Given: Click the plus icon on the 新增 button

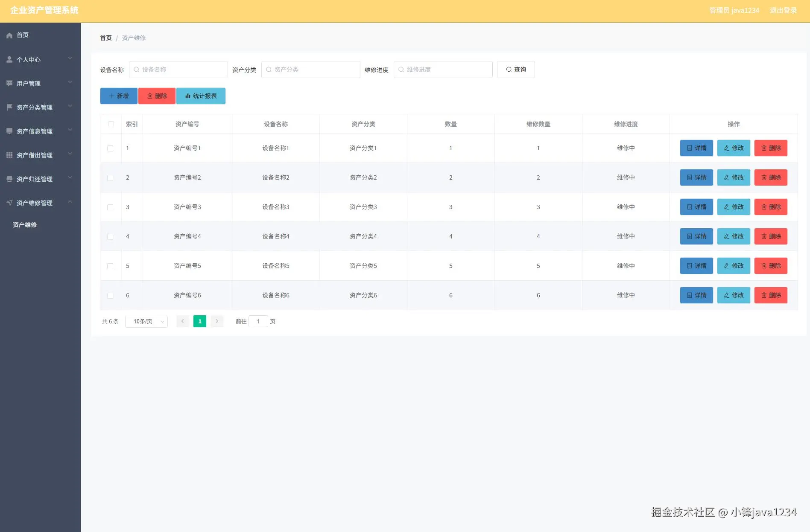Looking at the screenshot, I should 112,96.
